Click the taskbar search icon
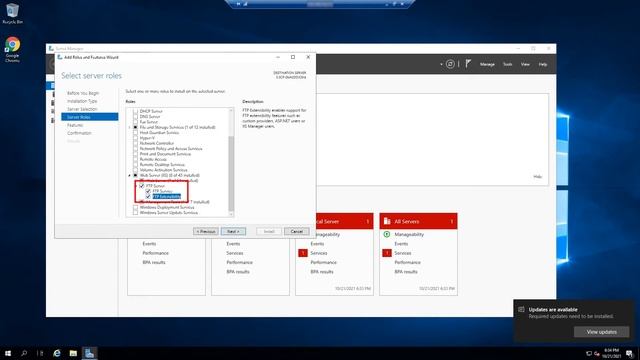 [x=24, y=353]
